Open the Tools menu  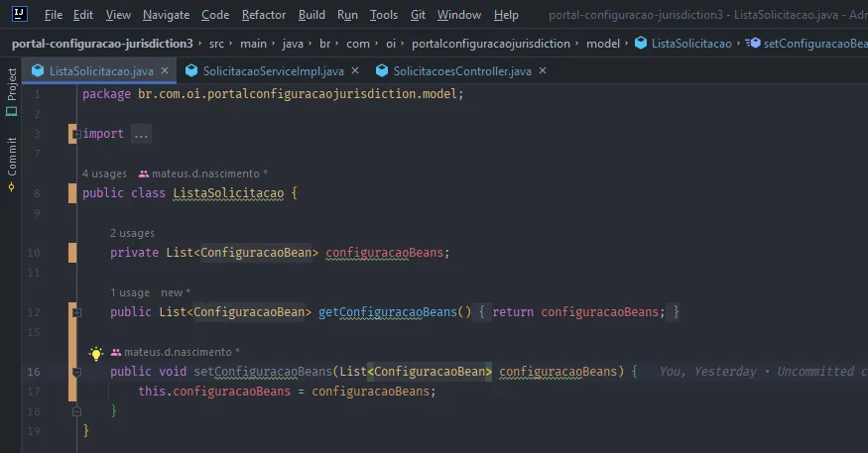pyautogui.click(x=384, y=15)
